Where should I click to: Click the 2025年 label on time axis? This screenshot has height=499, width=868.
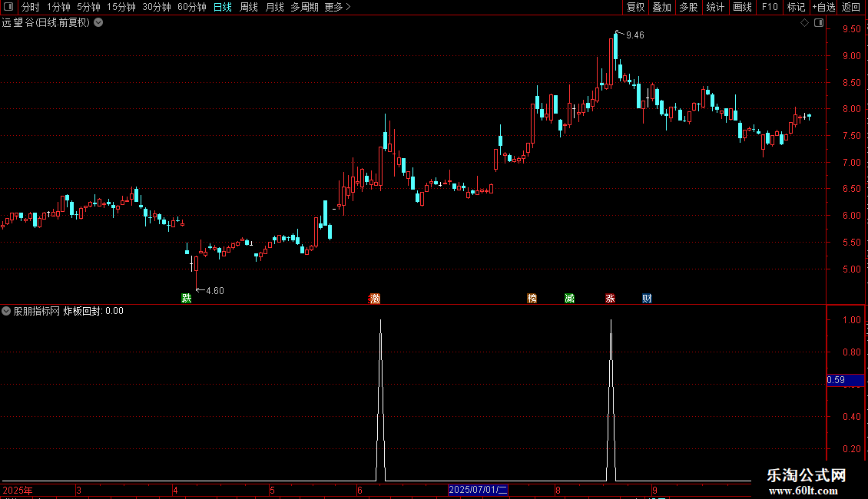pos(18,490)
